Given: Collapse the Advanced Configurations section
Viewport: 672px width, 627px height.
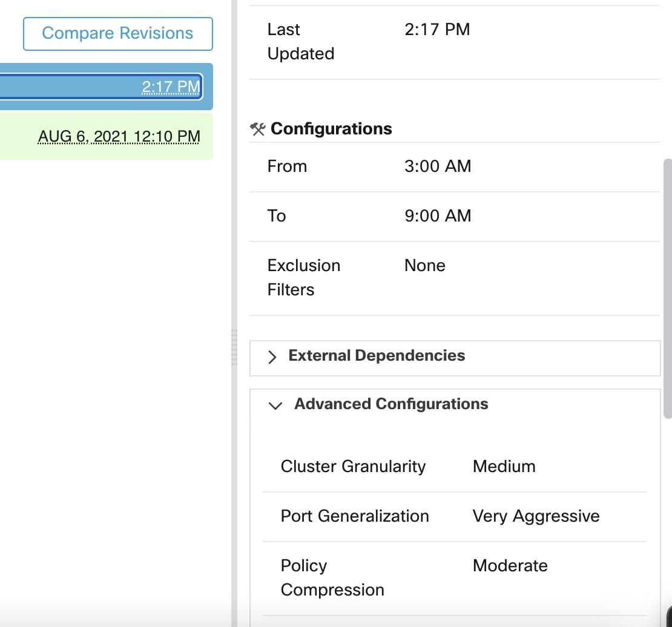Looking at the screenshot, I should coord(455,405).
